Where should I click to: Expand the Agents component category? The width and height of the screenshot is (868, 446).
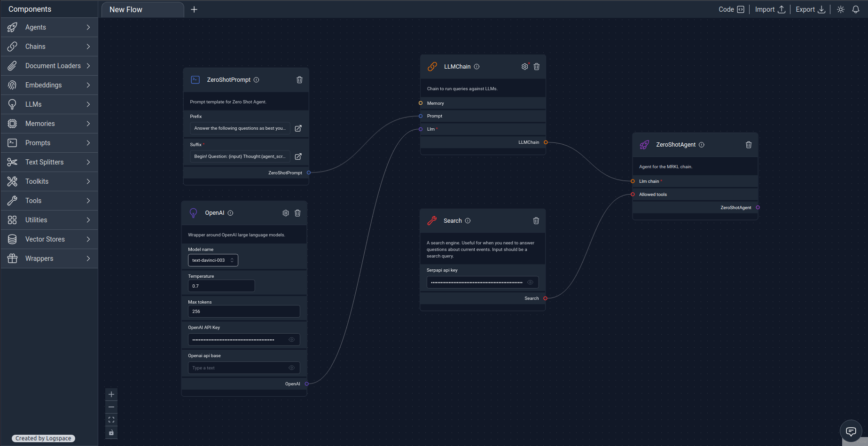tap(49, 27)
